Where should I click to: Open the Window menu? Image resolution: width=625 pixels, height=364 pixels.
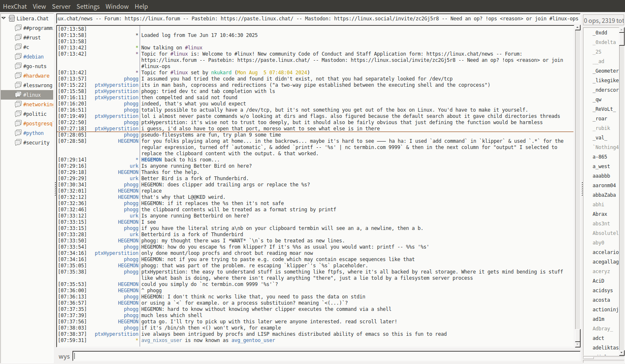pyautogui.click(x=117, y=6)
